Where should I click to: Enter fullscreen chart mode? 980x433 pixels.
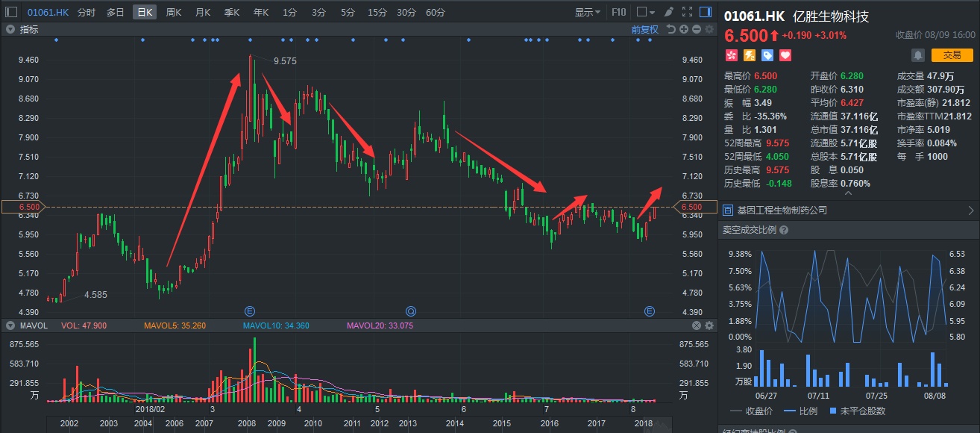[687, 12]
